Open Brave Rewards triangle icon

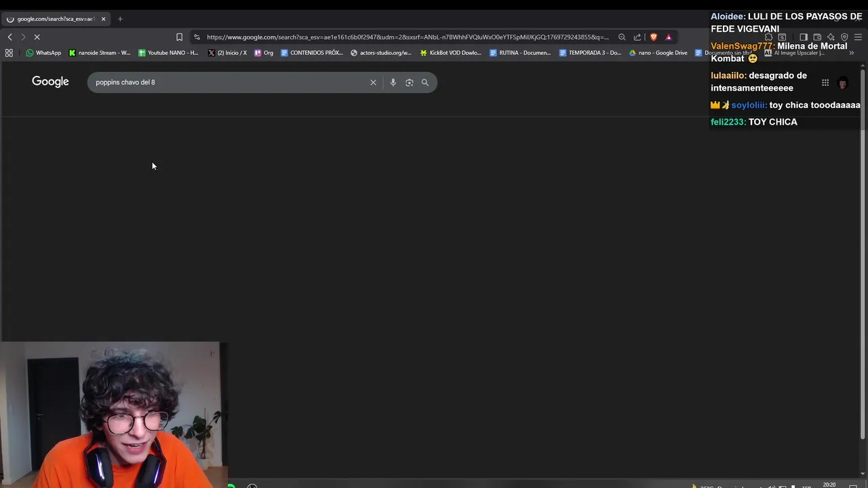click(x=669, y=37)
